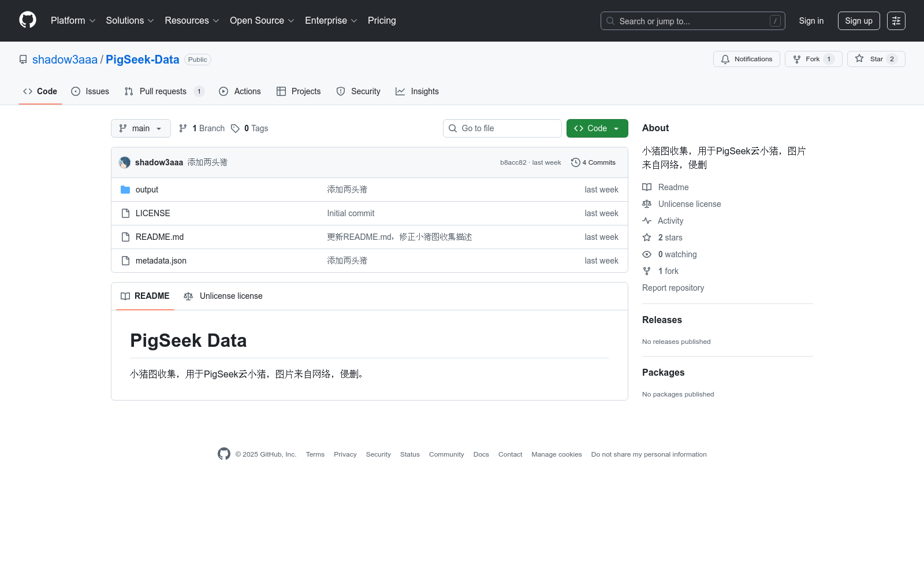924x578 pixels.
Task: Switch to the Security tab
Action: pyautogui.click(x=359, y=91)
